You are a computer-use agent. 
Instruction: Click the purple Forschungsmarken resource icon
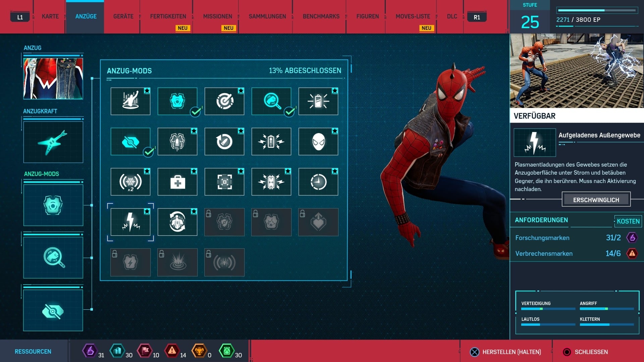90,351
